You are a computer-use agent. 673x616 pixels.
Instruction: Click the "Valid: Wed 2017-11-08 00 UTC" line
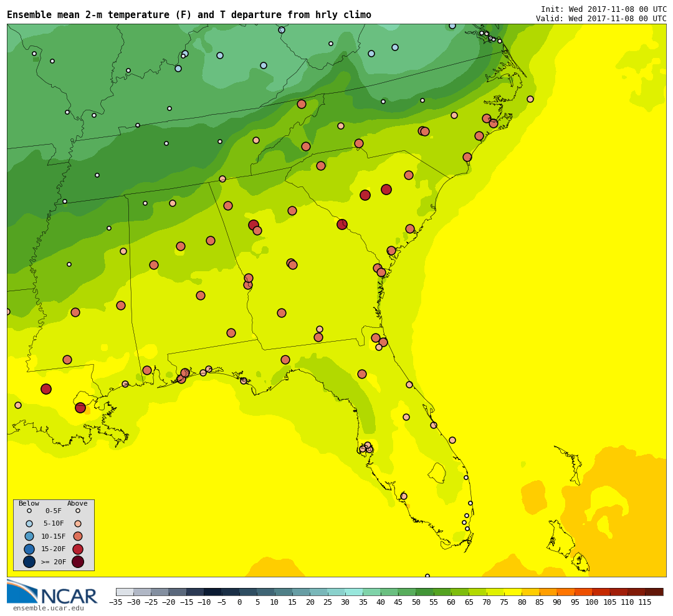click(601, 19)
